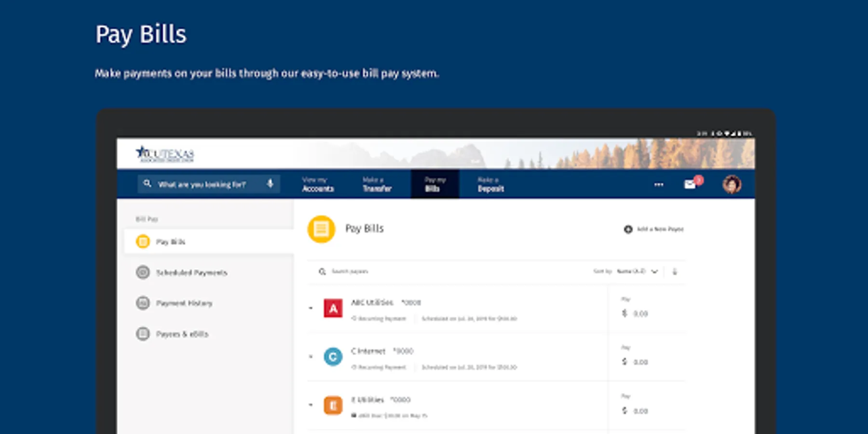Expand the C Internet payee row
Image resolution: width=868 pixels, height=434 pixels.
[311, 357]
